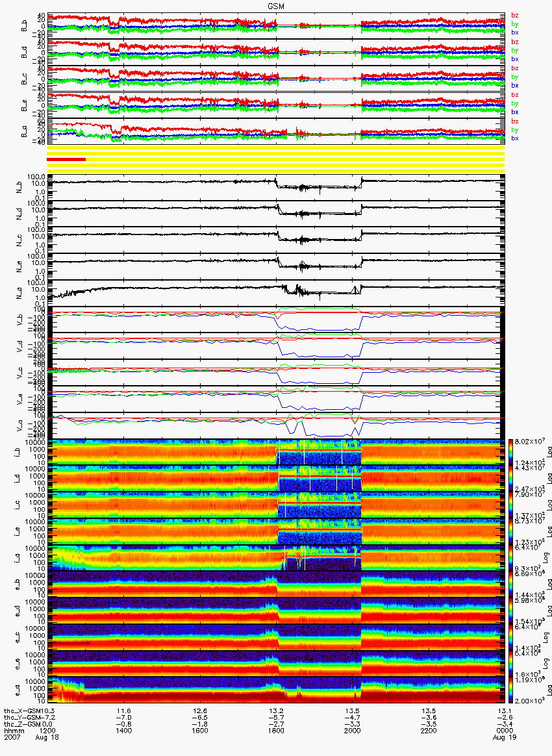Select bx legend label beside B_e panel
Image resolution: width=552 pixels, height=756 pixels.
click(515, 112)
